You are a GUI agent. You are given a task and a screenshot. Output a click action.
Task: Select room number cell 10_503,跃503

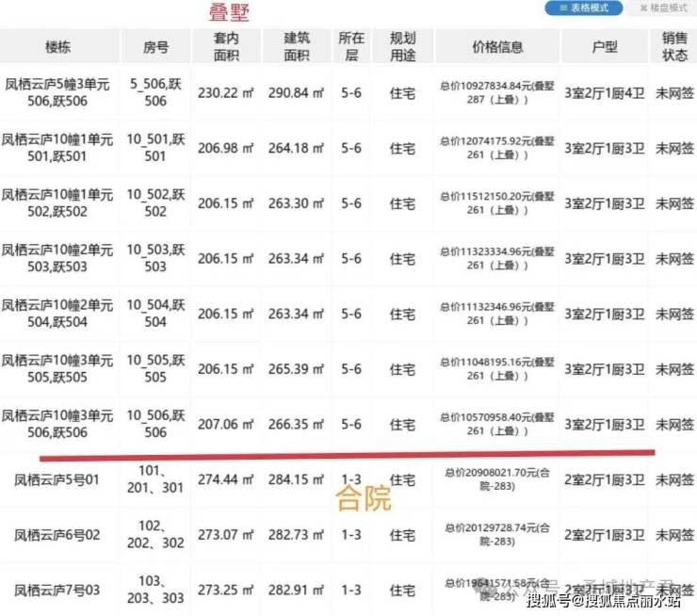pyautogui.click(x=155, y=258)
